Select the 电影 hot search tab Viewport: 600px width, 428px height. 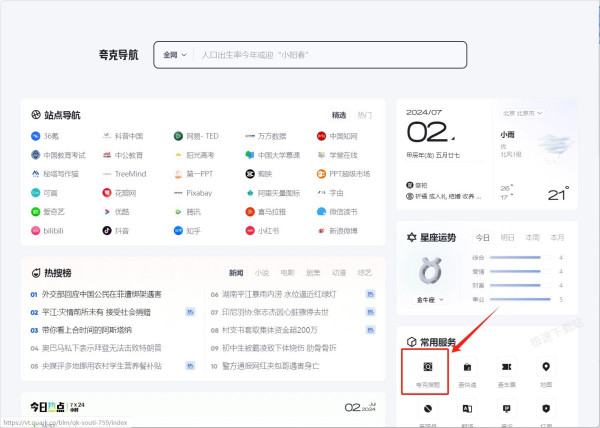click(287, 273)
